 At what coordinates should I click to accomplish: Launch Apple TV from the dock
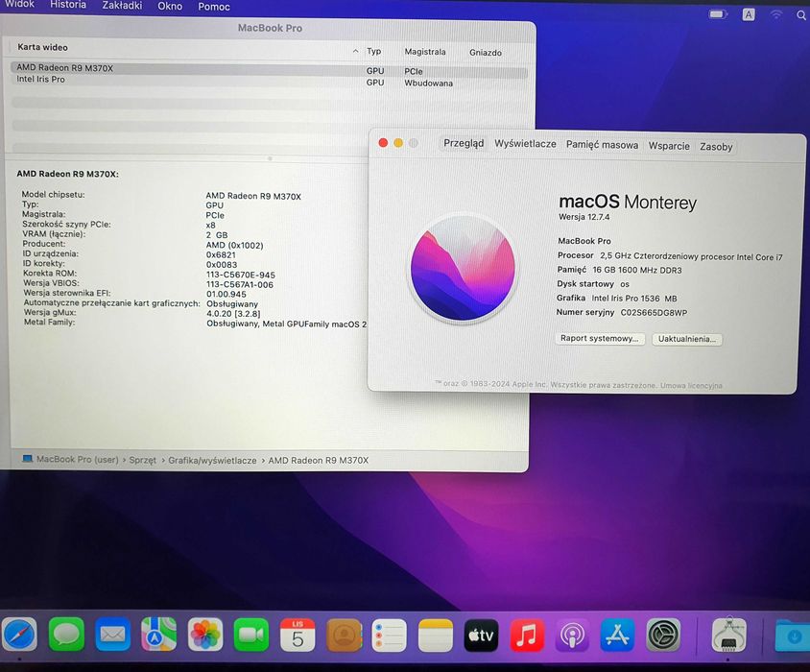tap(481, 636)
